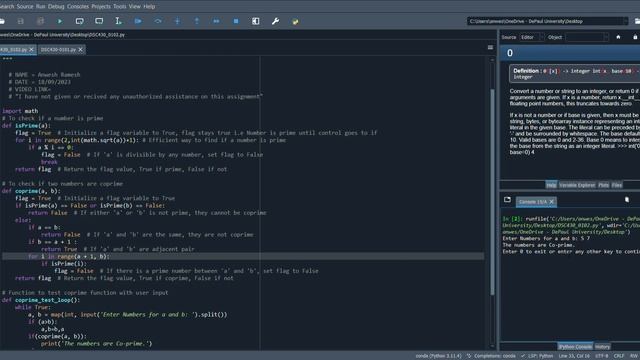Open the View menu

point(135,7)
